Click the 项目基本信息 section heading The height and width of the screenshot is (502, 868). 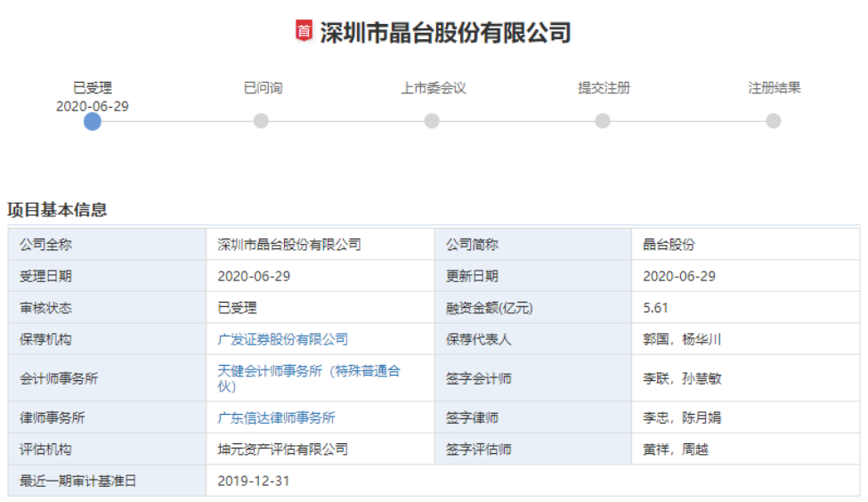coord(57,210)
